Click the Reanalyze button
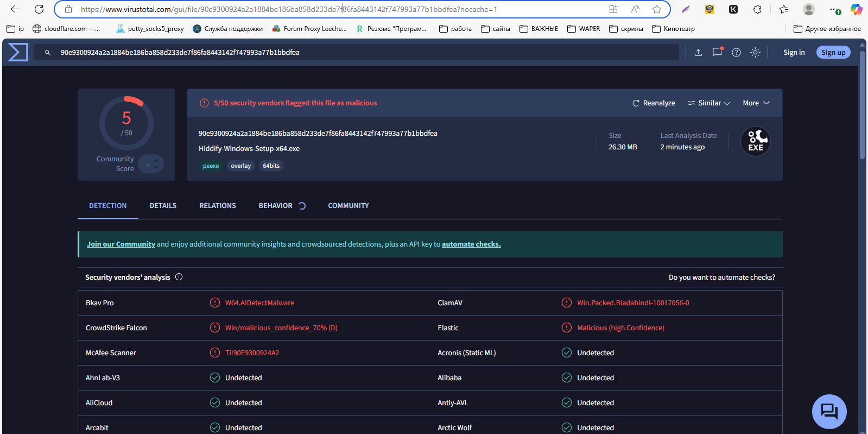This screenshot has height=434, width=868. coord(654,103)
